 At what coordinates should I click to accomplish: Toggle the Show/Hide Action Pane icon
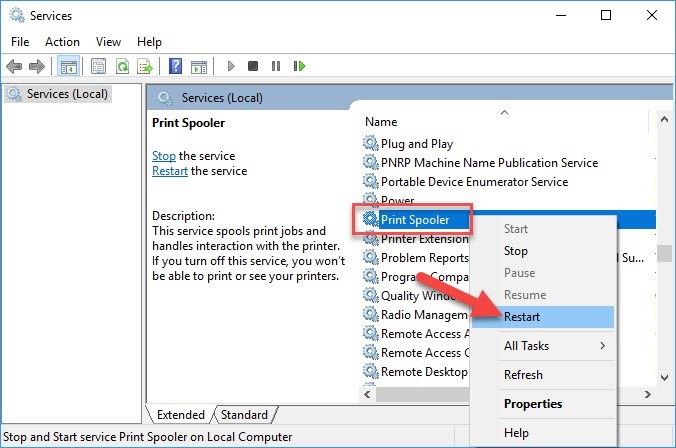pyautogui.click(x=199, y=67)
